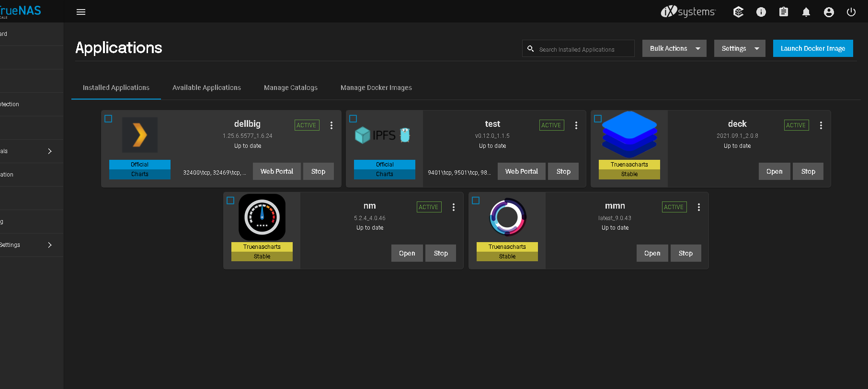Image resolution: width=868 pixels, height=389 pixels.
Task: Open the tasks clipboard icon
Action: pos(784,12)
